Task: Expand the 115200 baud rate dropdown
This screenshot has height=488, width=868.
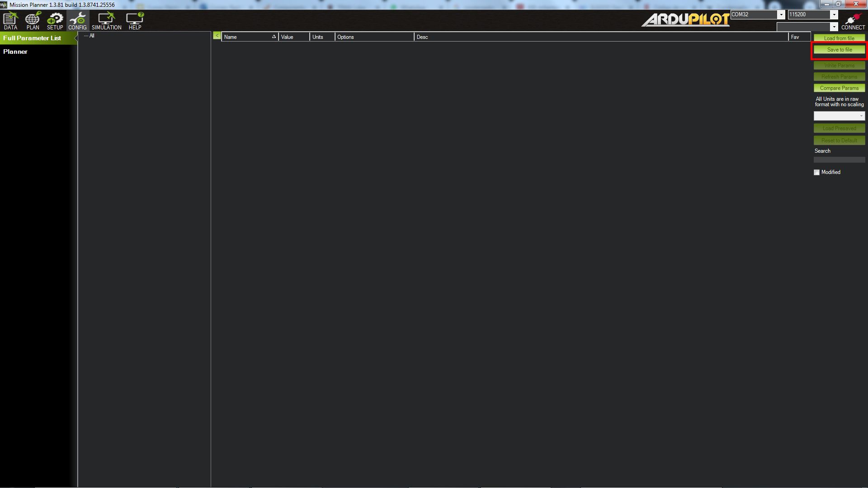Action: coord(834,14)
